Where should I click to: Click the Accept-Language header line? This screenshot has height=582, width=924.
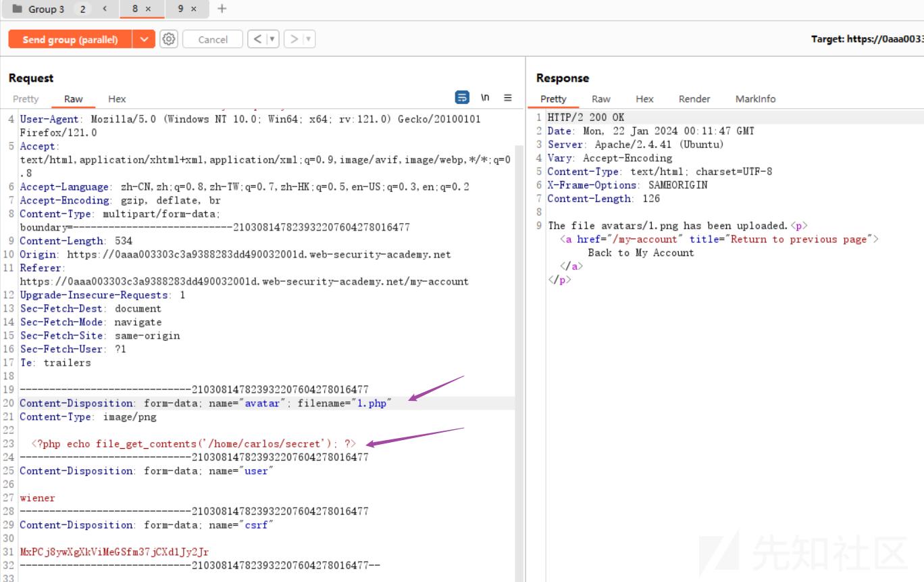click(x=245, y=187)
